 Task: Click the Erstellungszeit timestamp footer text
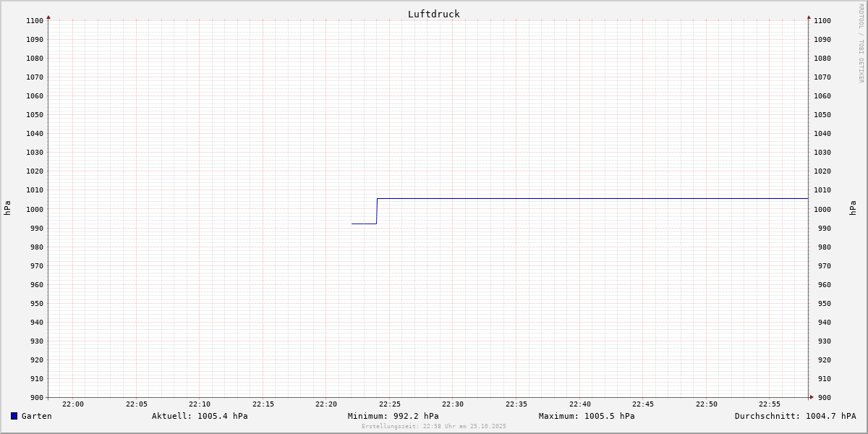(434, 427)
